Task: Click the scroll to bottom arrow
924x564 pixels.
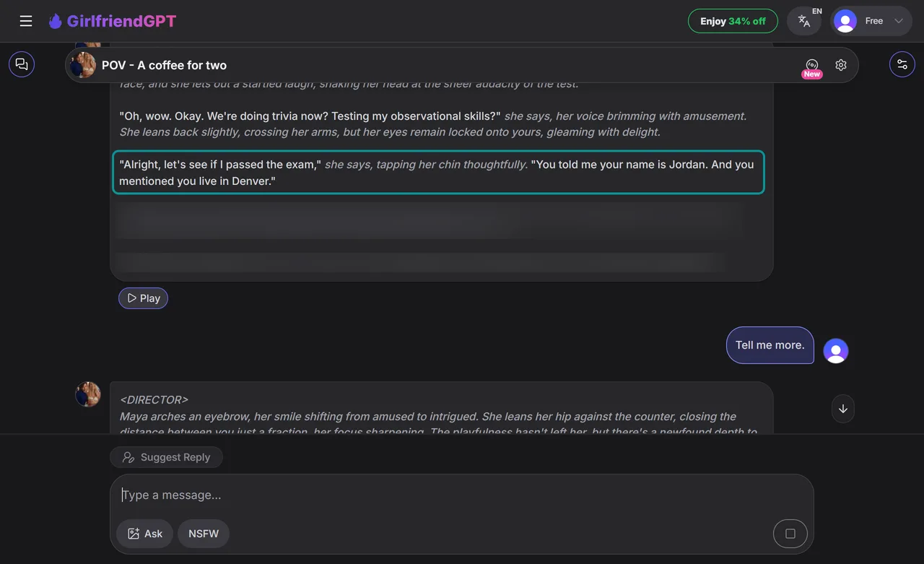Action: [843, 409]
